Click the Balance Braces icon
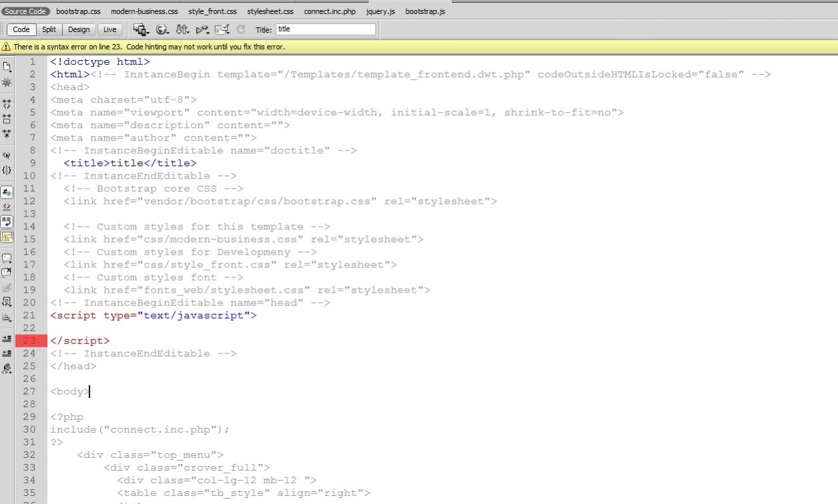This screenshot has width=838, height=504. 7,170
